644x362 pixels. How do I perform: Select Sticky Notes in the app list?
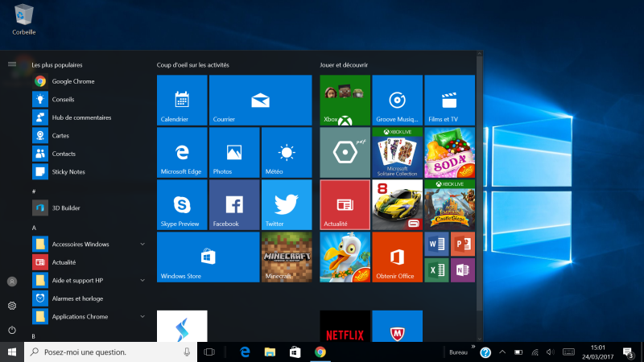[x=68, y=171]
